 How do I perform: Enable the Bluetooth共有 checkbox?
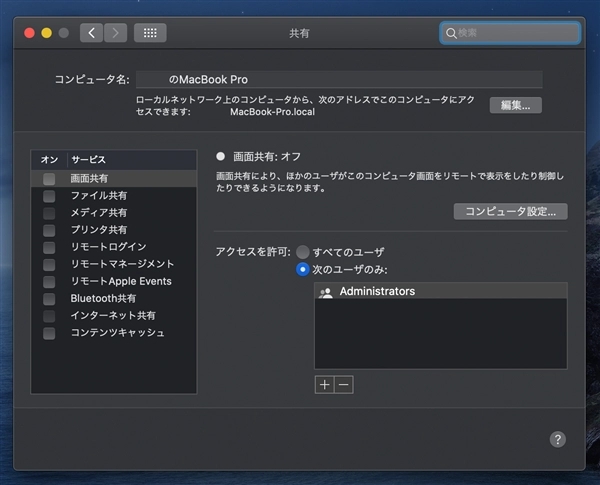click(x=49, y=299)
